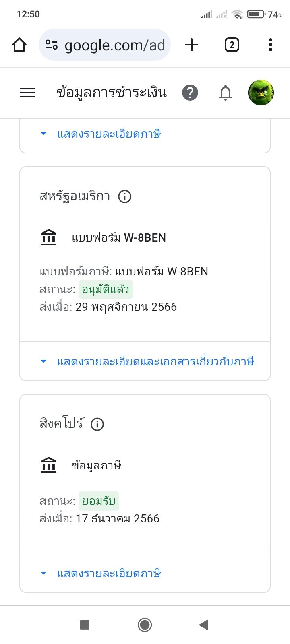Click the bank icon beside แบบฟอร์ม W-8BEN
290x644 pixels.
click(x=49, y=237)
